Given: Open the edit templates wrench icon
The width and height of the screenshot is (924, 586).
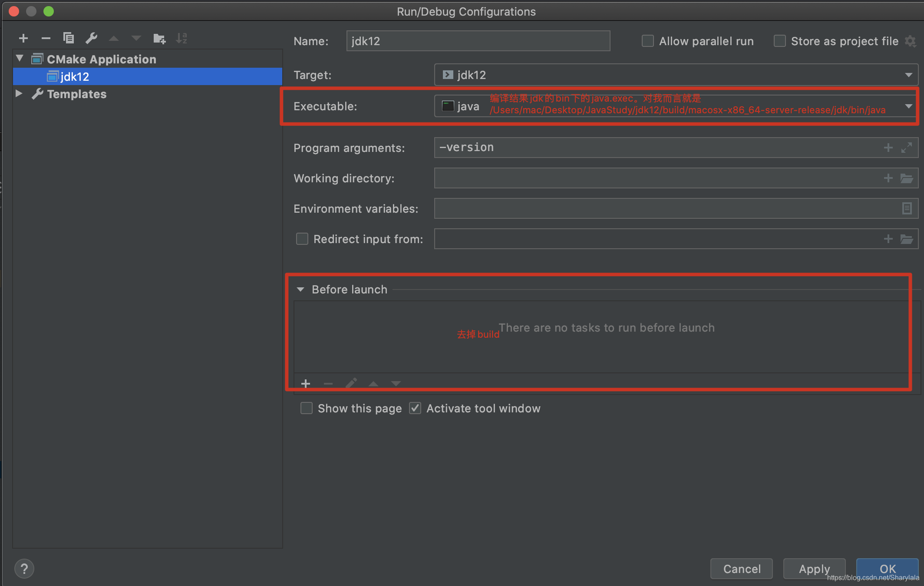Looking at the screenshot, I should point(91,39).
